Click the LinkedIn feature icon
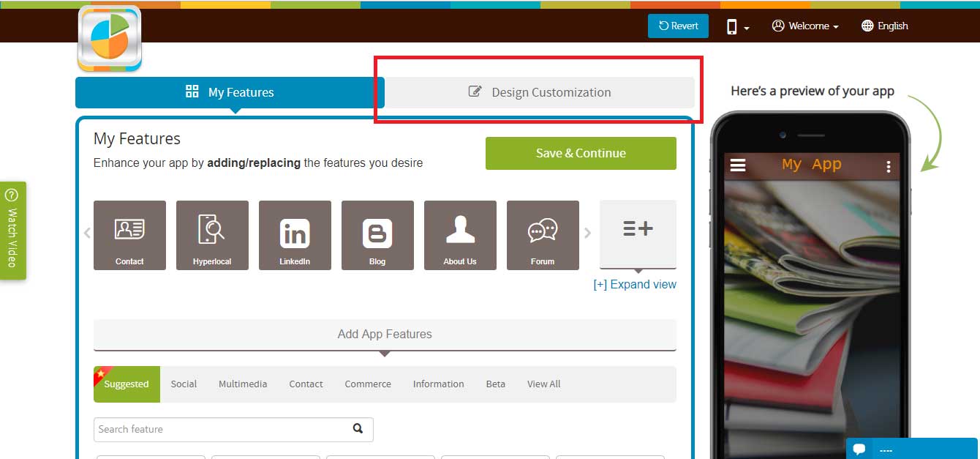This screenshot has height=459, width=980. click(295, 234)
